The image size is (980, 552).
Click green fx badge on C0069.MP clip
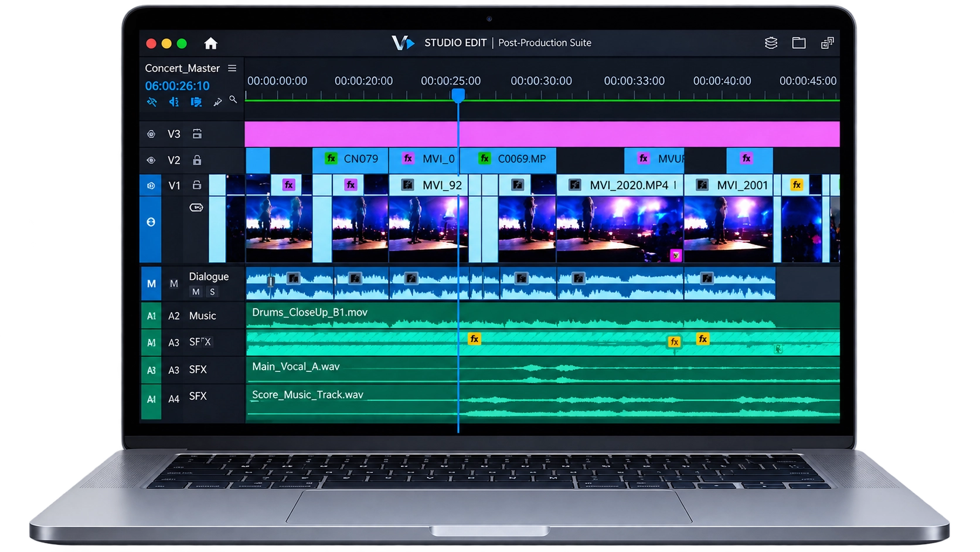click(x=485, y=158)
